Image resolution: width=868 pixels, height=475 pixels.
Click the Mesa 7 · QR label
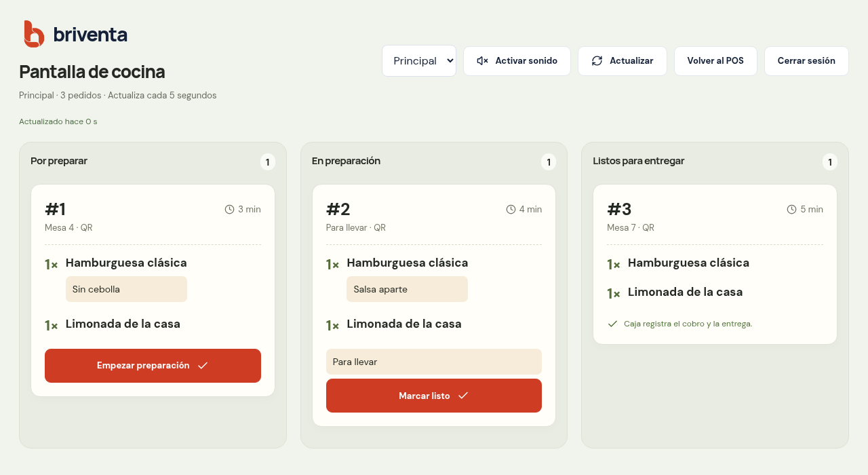(631, 227)
